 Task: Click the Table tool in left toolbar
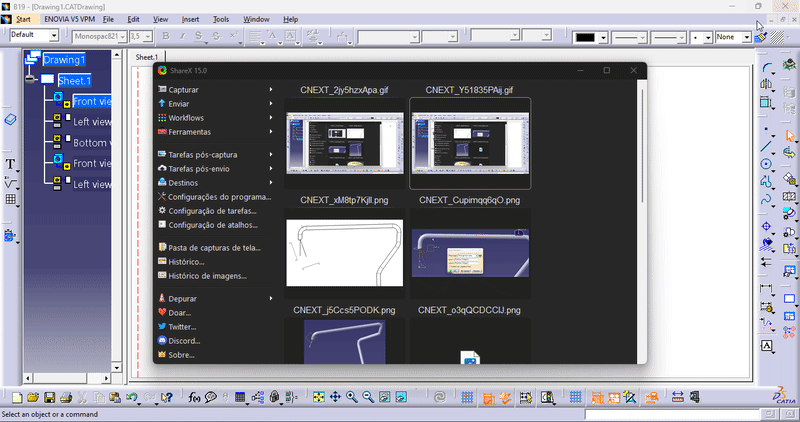point(10,199)
